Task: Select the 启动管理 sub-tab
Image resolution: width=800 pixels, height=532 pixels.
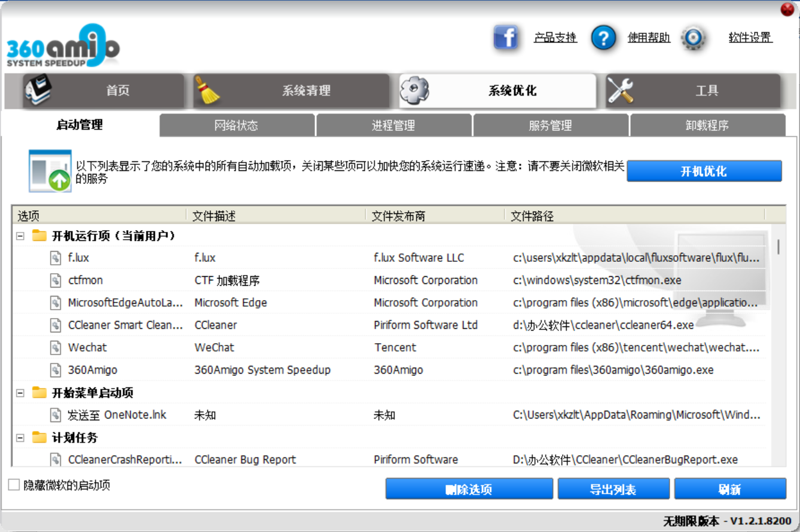Action: [x=80, y=125]
